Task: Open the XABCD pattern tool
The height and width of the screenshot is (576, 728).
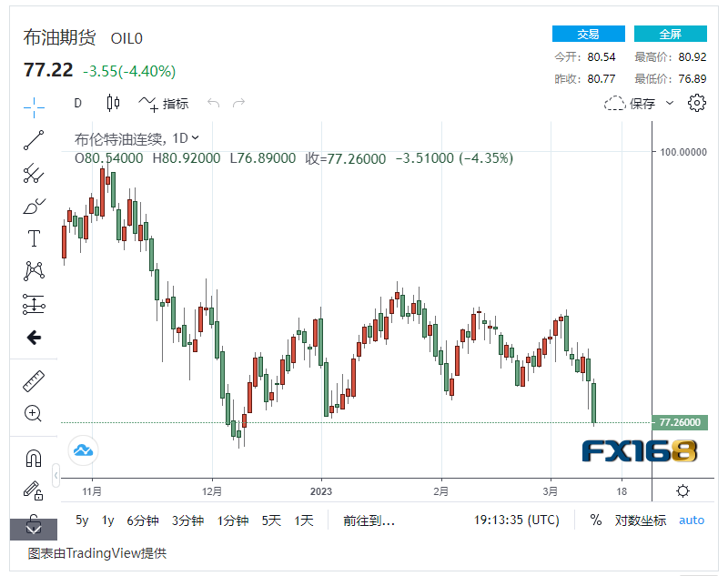Action: [x=34, y=271]
